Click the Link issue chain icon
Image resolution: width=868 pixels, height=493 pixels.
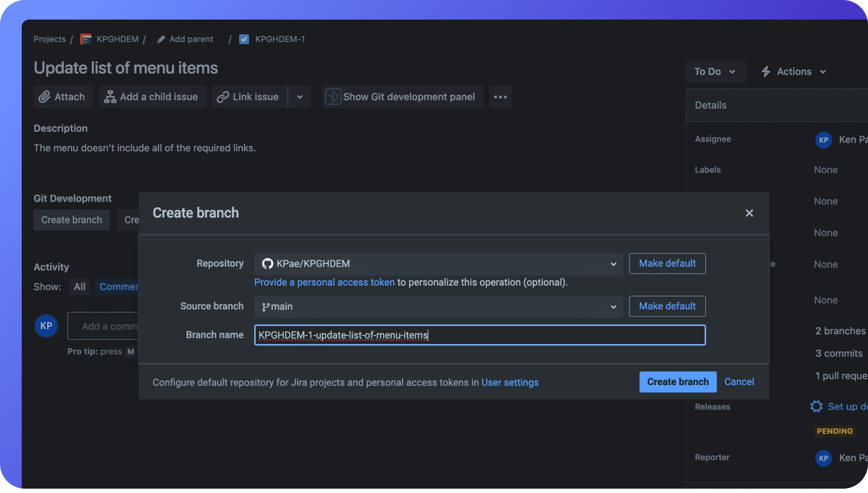pyautogui.click(x=223, y=97)
